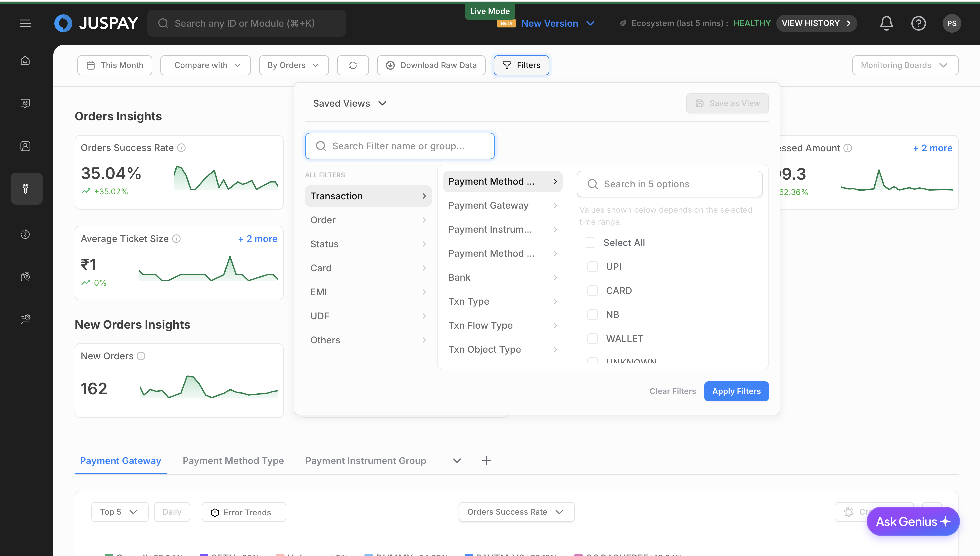Open the Compare with dropdown
The width and height of the screenshot is (980, 556).
point(205,65)
